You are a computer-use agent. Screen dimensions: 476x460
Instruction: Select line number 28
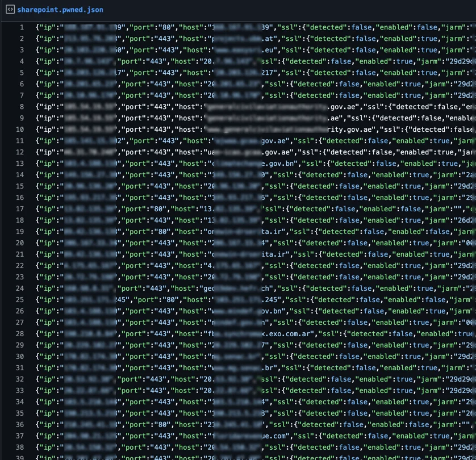[x=20, y=334]
